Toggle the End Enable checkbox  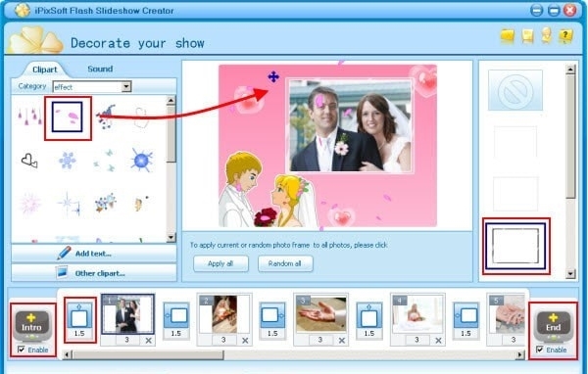pos(540,350)
